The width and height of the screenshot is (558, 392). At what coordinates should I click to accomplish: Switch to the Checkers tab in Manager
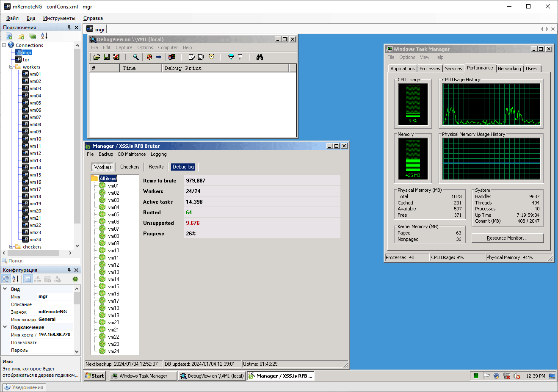[x=130, y=167]
